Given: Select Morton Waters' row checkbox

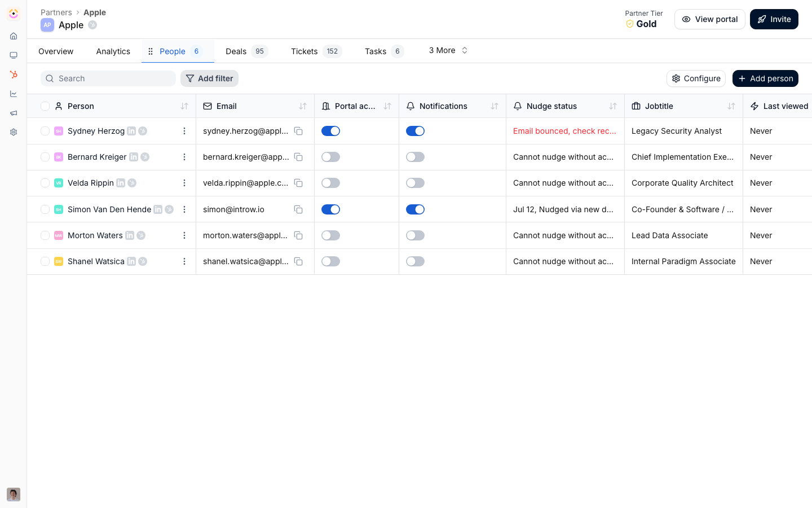Looking at the screenshot, I should 45,235.
